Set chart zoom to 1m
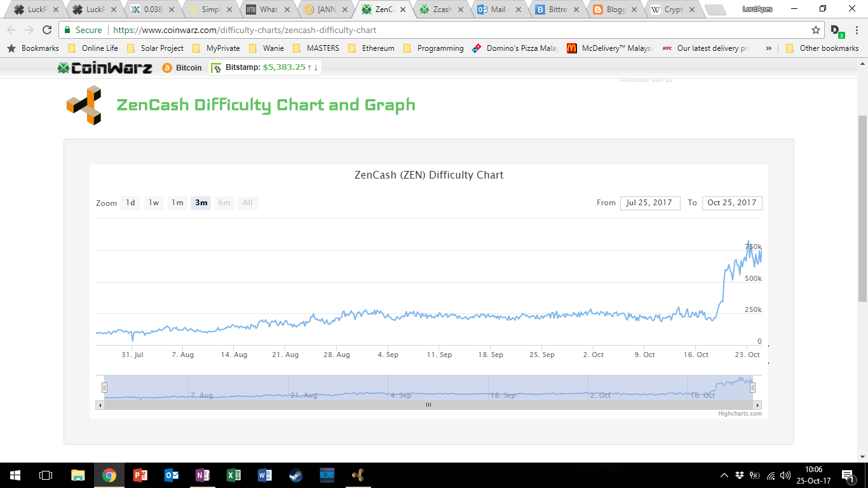The height and width of the screenshot is (488, 868). tap(177, 203)
